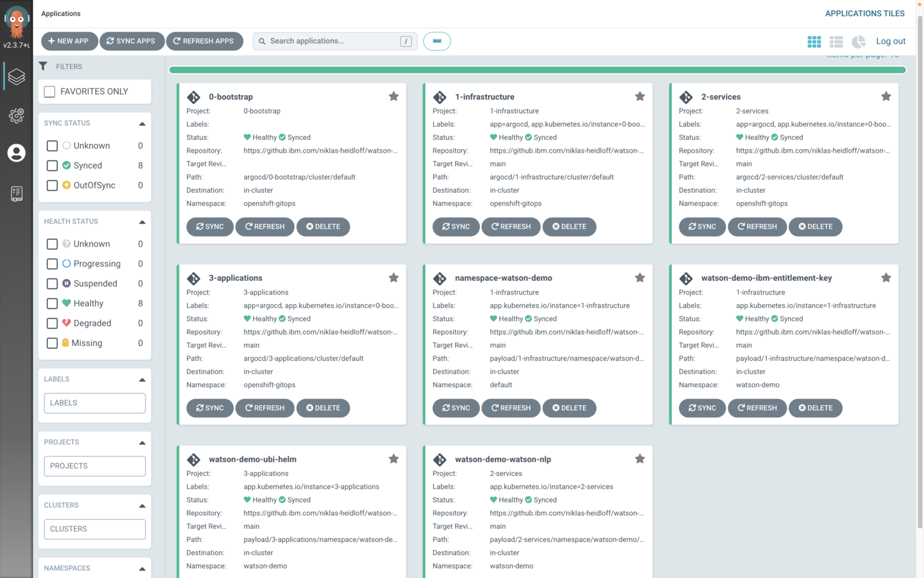Viewport: 924px width, 578px height.
Task: Favorite the watson-demo-watson-nlp application star
Action: click(x=640, y=459)
